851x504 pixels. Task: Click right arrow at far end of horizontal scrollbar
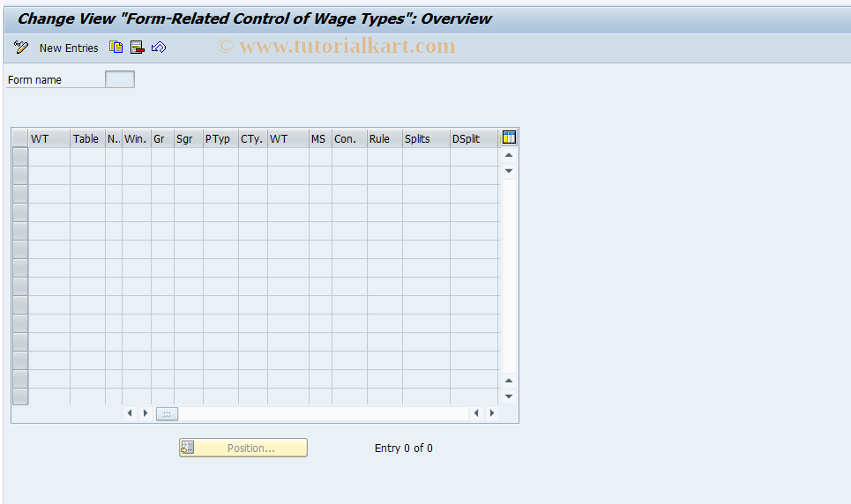pyautogui.click(x=492, y=413)
